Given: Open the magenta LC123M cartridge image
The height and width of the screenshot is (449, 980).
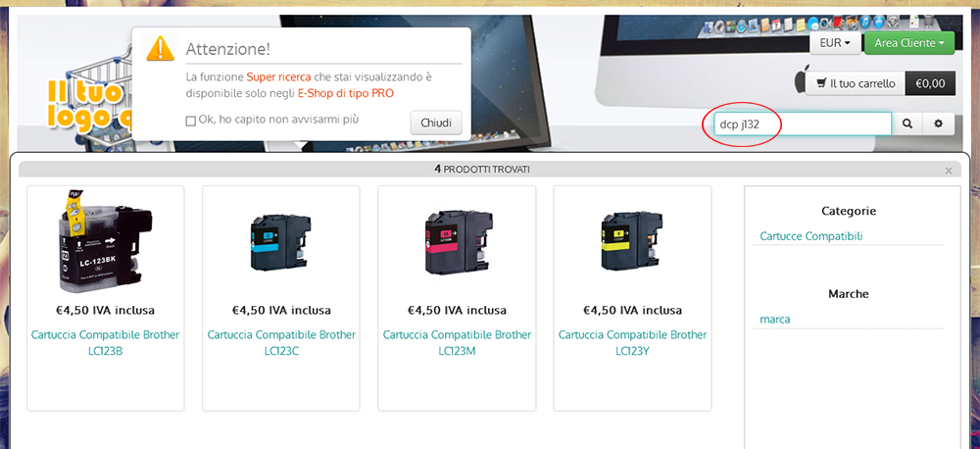Looking at the screenshot, I should tap(457, 241).
